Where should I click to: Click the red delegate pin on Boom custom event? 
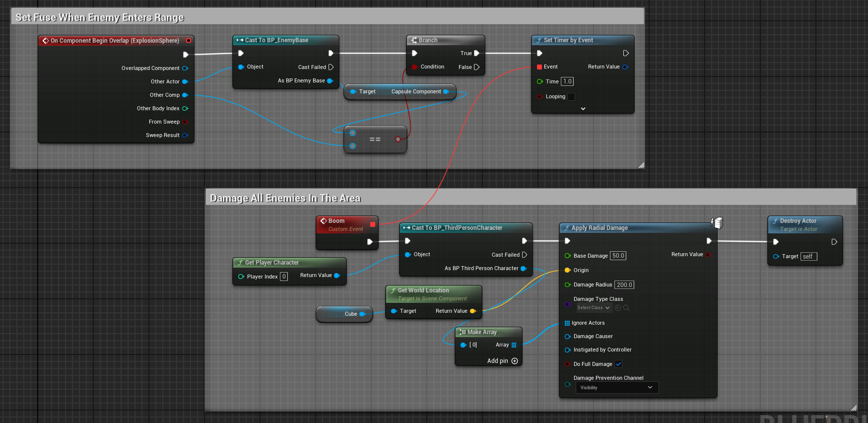coord(373,224)
